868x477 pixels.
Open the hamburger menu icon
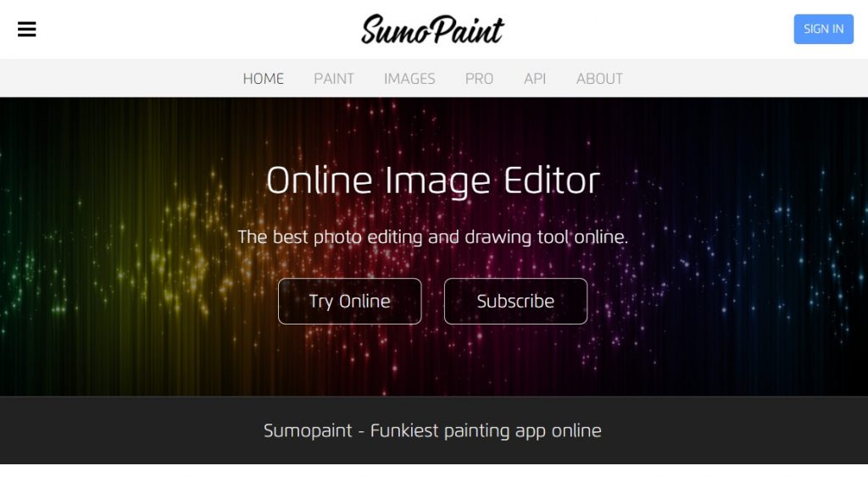pos(26,29)
